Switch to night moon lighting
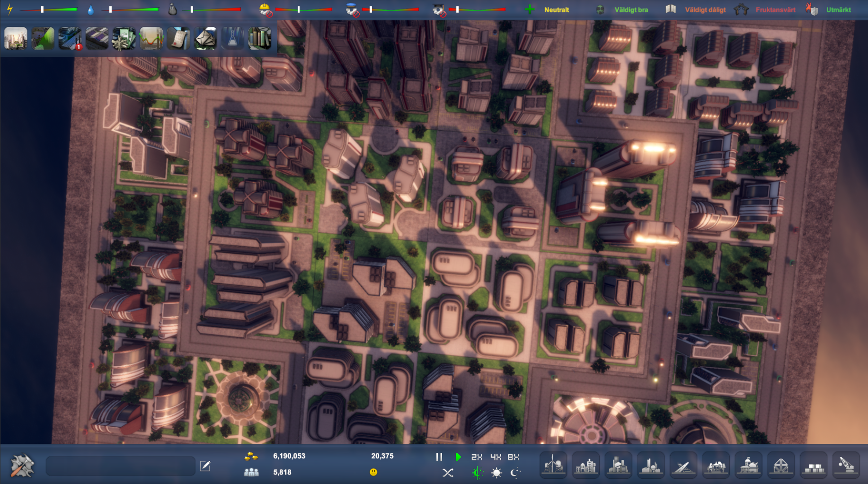868x484 pixels. (x=515, y=473)
